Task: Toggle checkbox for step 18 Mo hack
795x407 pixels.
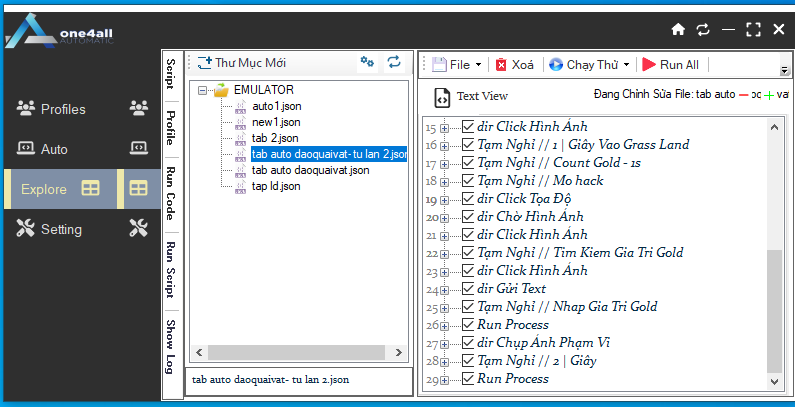Action: point(468,180)
